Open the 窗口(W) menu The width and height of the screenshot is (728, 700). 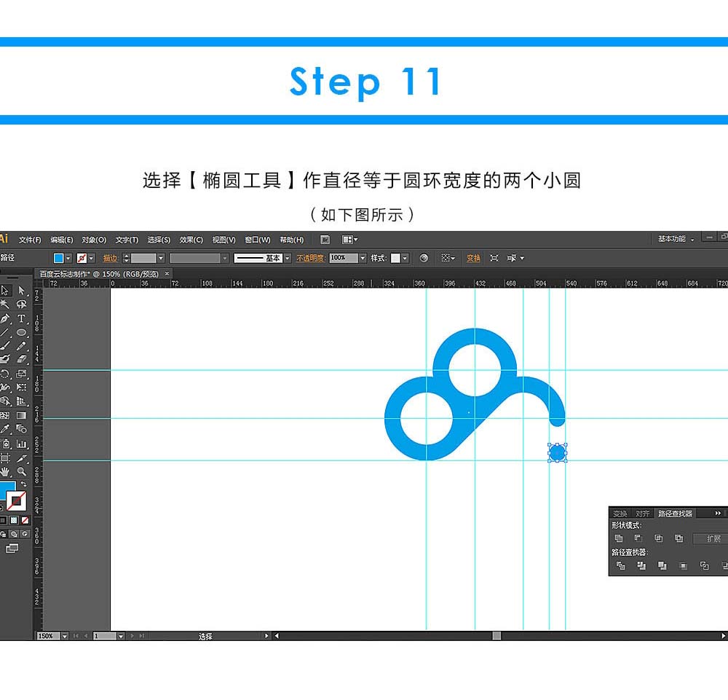[x=258, y=240]
